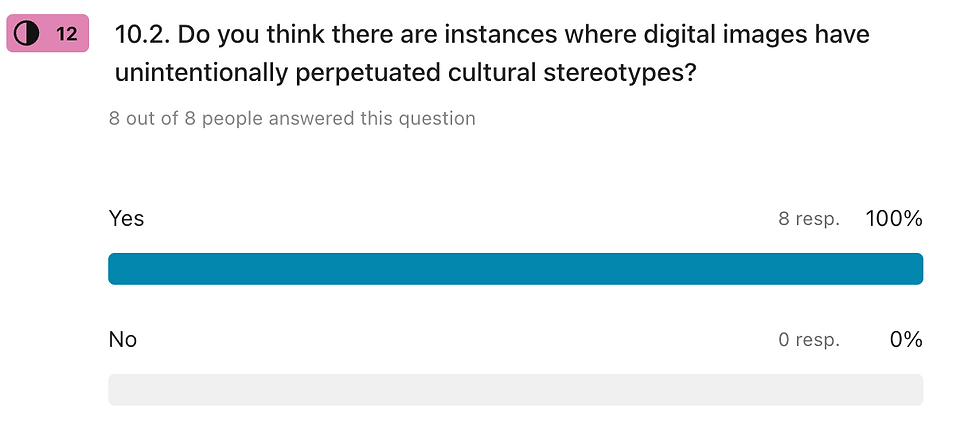Select the question 10.2 title text
The image size is (960, 431).
coord(492,53)
